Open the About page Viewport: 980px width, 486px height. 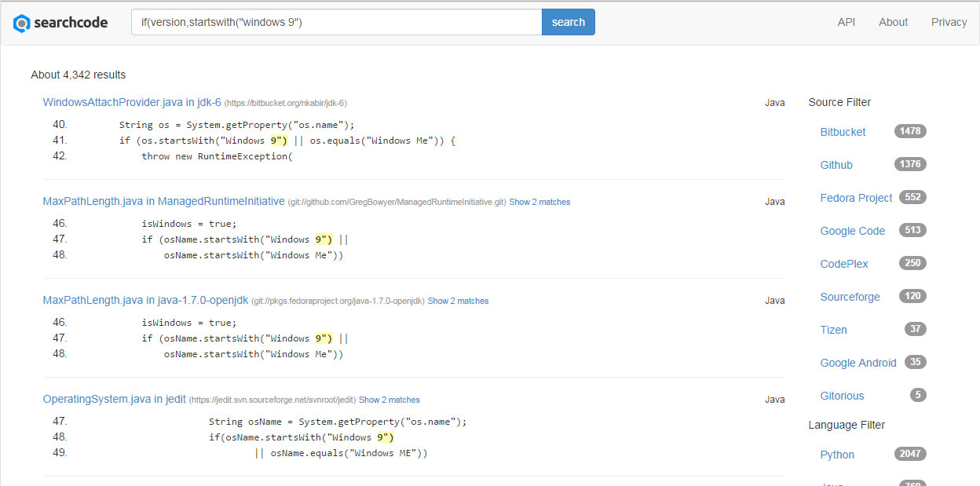894,22
